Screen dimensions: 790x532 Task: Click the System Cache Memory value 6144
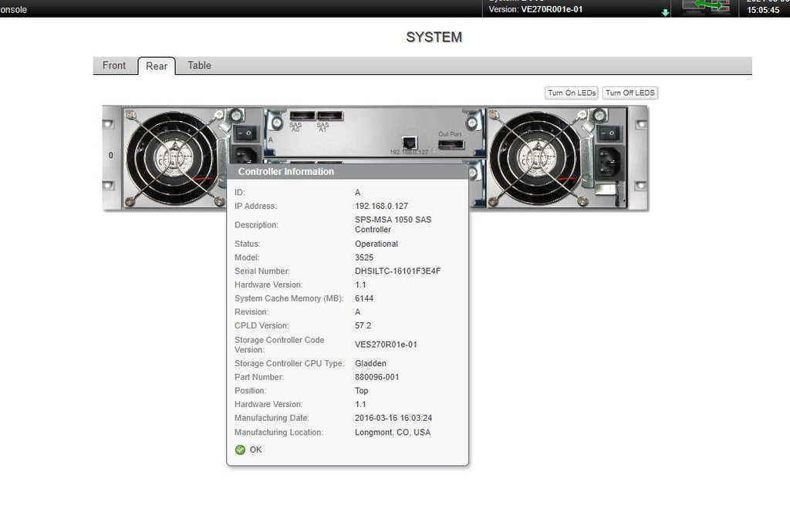pyautogui.click(x=364, y=298)
